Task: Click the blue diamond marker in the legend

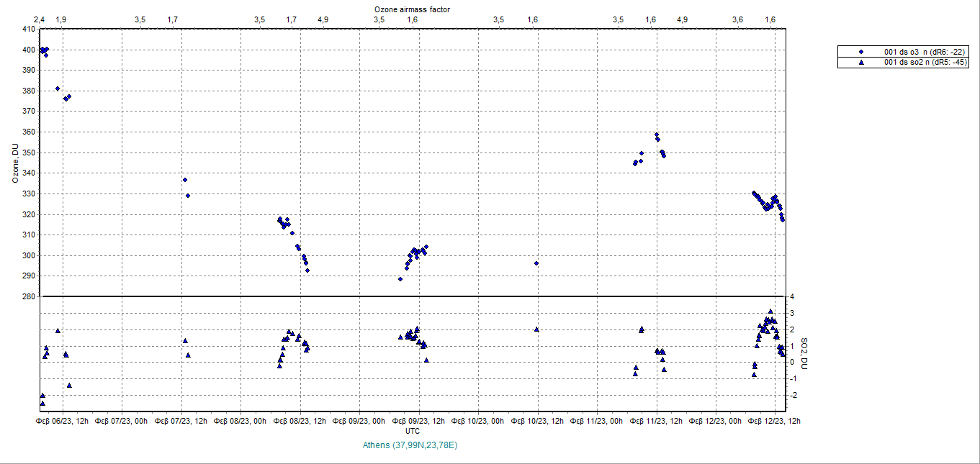Action: (x=861, y=53)
